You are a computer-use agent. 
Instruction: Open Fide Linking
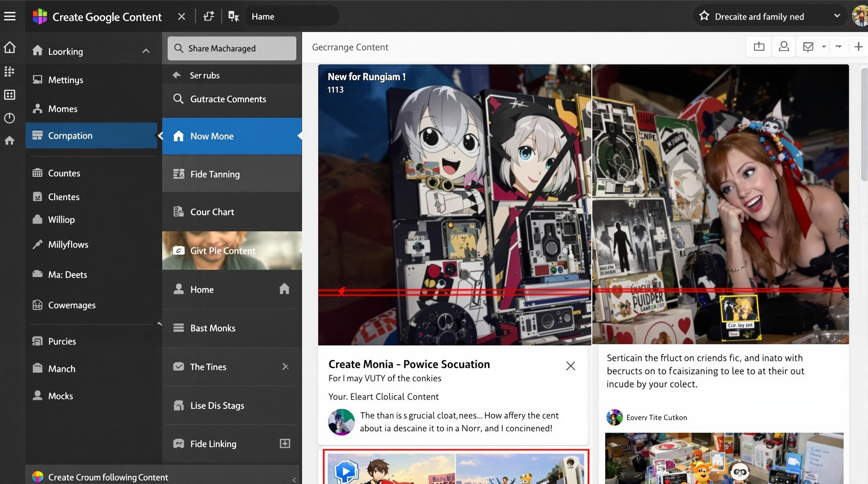pyautogui.click(x=232, y=444)
